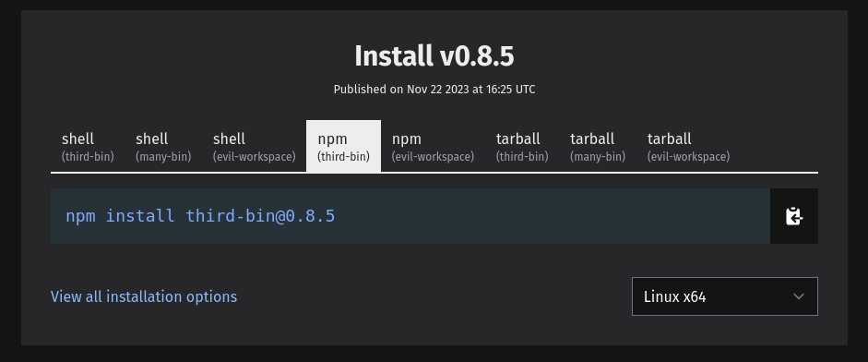Image resolution: width=868 pixels, height=362 pixels.
Task: Click the Linux x64 label text
Action: [x=674, y=296]
